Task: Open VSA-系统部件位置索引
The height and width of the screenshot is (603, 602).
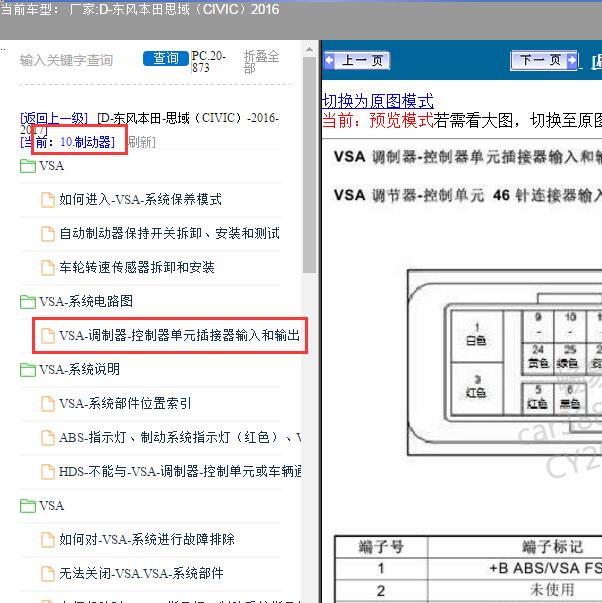Action: coord(125,403)
